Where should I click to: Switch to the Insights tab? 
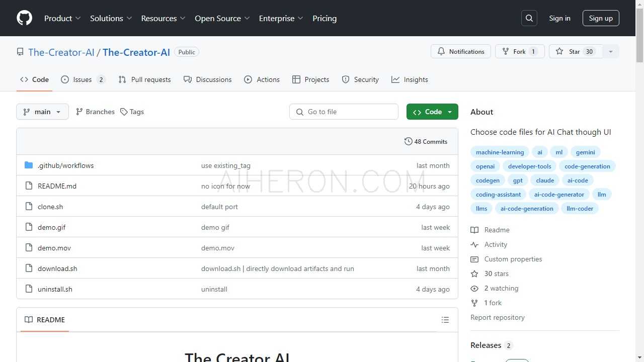coord(410,79)
